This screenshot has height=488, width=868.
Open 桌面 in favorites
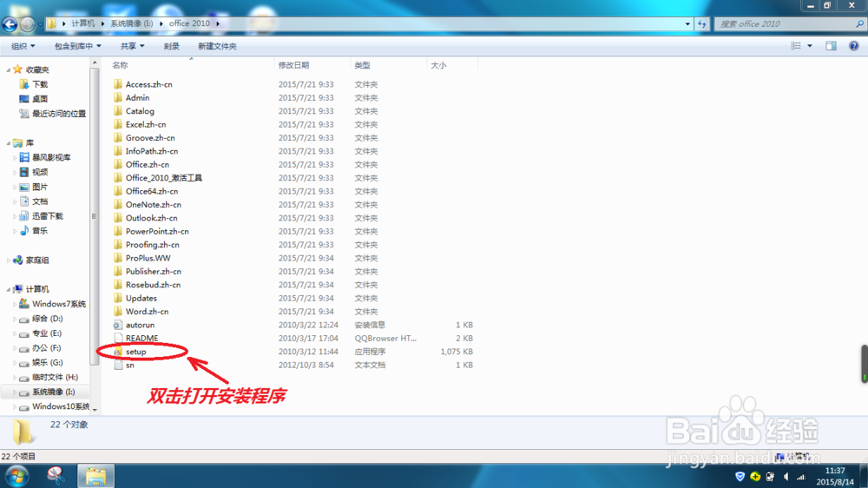click(x=40, y=99)
